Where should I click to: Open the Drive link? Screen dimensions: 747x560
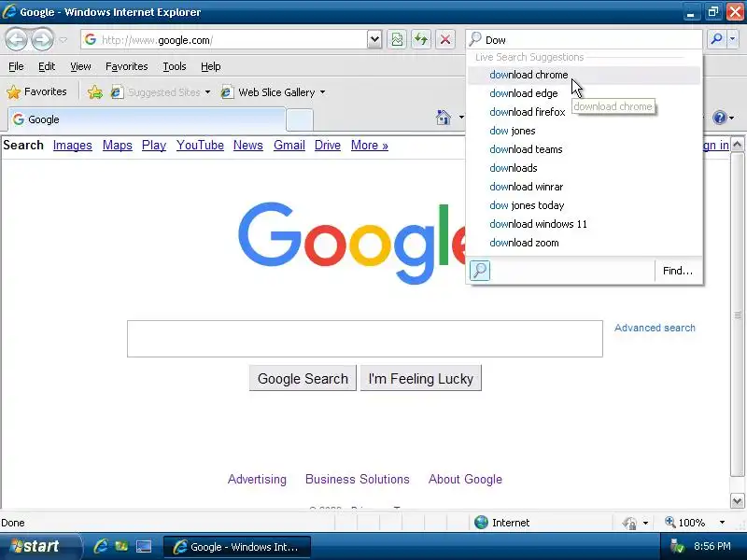coord(328,146)
